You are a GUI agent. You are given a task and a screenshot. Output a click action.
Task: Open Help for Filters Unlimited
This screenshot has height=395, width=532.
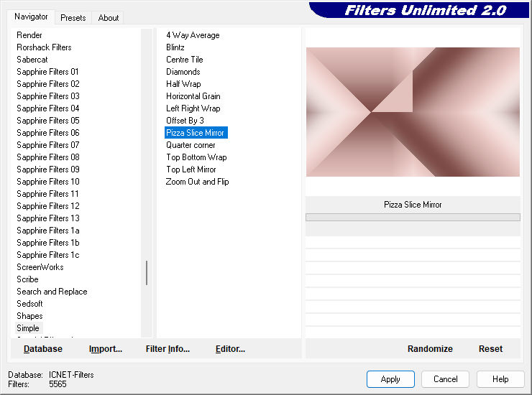tap(501, 379)
